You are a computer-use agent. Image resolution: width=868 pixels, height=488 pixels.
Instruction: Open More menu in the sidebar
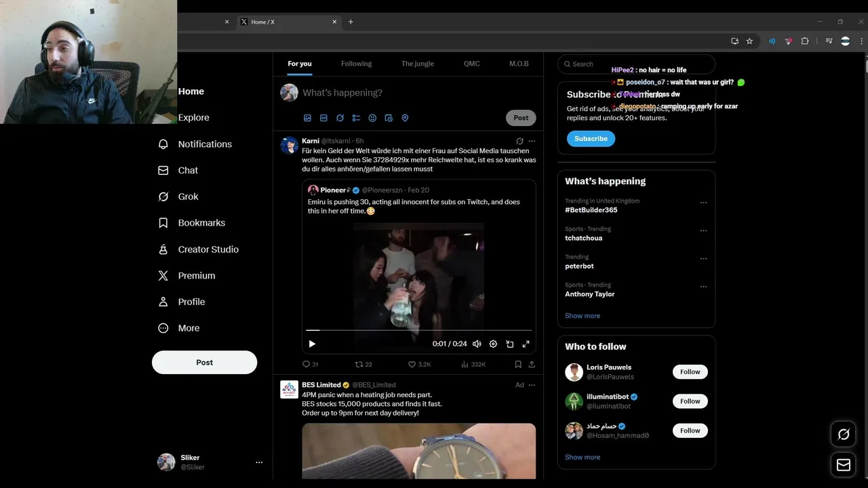tap(178, 328)
